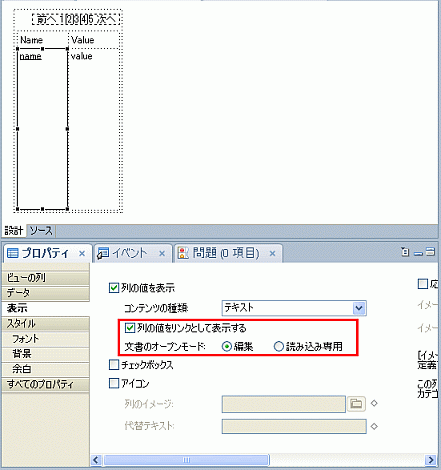Click the Properties tab icon
Viewport: 441px width, 470px height.
coord(13,254)
